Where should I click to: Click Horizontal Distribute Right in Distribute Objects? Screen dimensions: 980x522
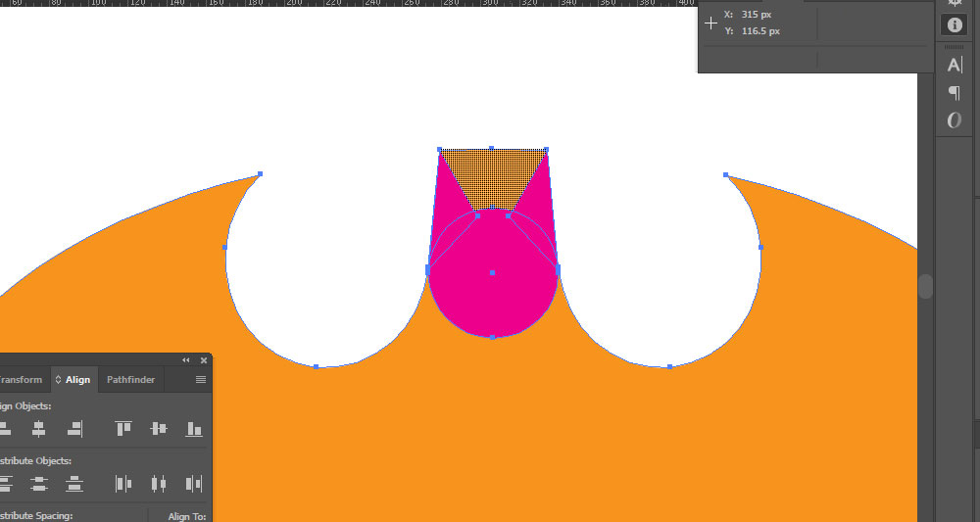[194, 483]
